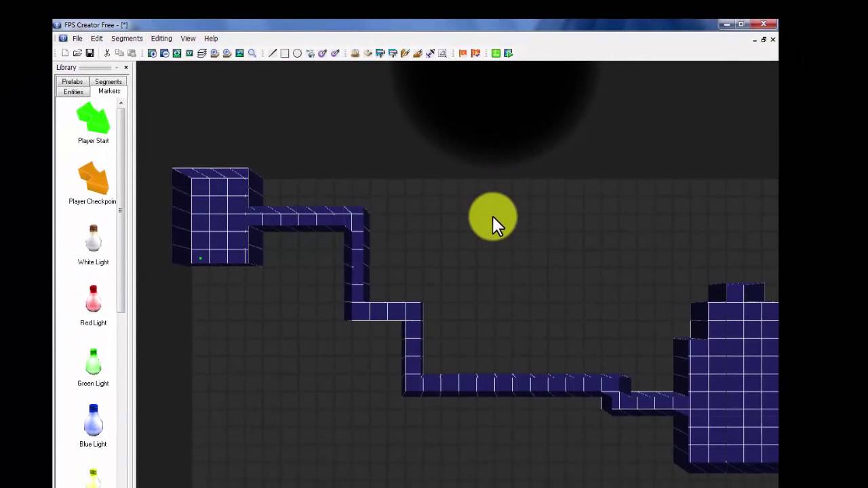This screenshot has width=868, height=488.
Task: Click the green build game icon
Action: [x=496, y=53]
